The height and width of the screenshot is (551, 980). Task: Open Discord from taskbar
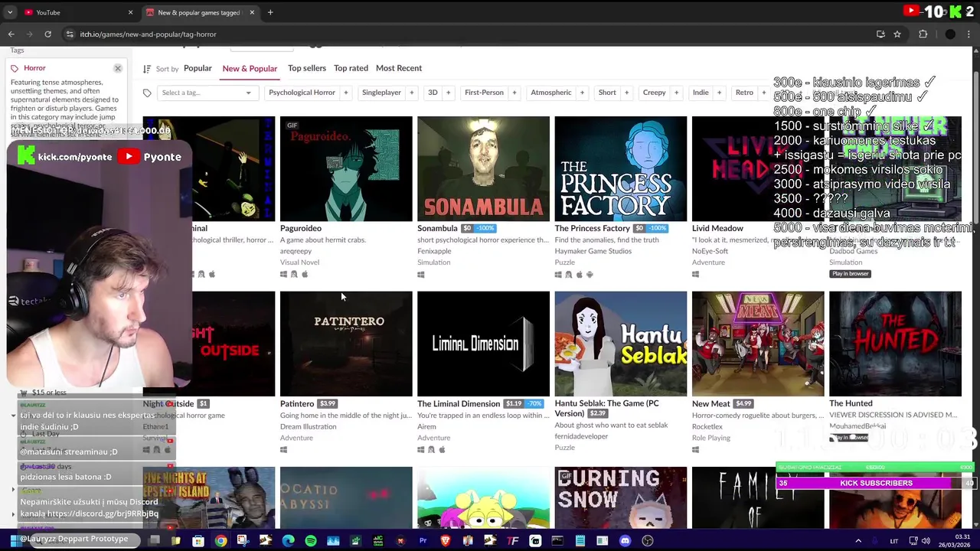point(625,541)
